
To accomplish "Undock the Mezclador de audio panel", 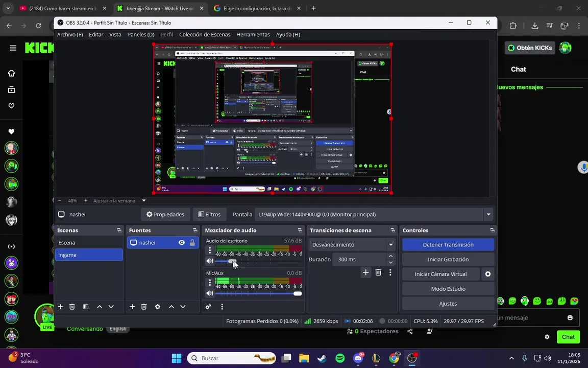I will pyautogui.click(x=300, y=230).
